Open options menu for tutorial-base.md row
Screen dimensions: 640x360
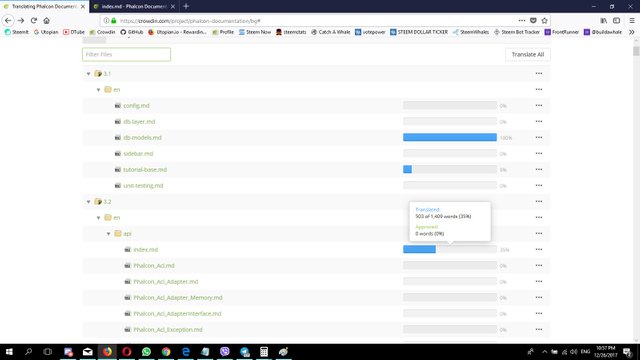pyautogui.click(x=539, y=169)
